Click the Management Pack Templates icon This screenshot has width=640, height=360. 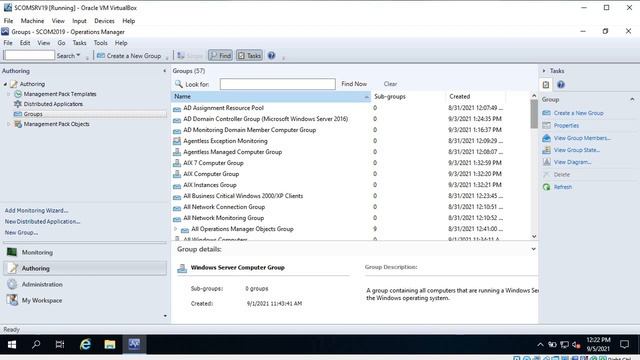click(x=18, y=94)
